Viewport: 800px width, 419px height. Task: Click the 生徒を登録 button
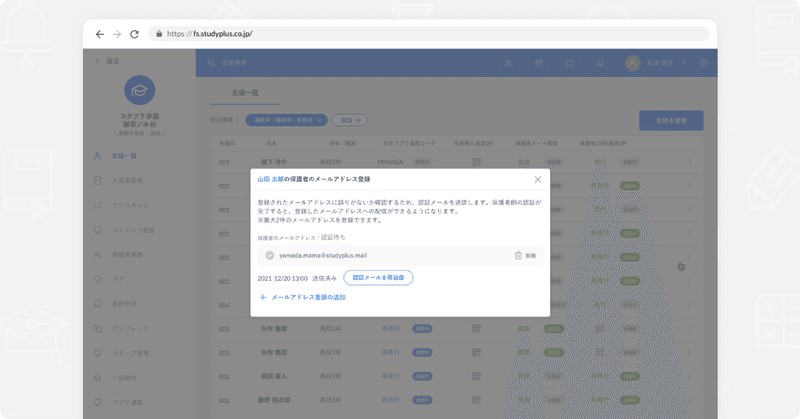coord(671,120)
